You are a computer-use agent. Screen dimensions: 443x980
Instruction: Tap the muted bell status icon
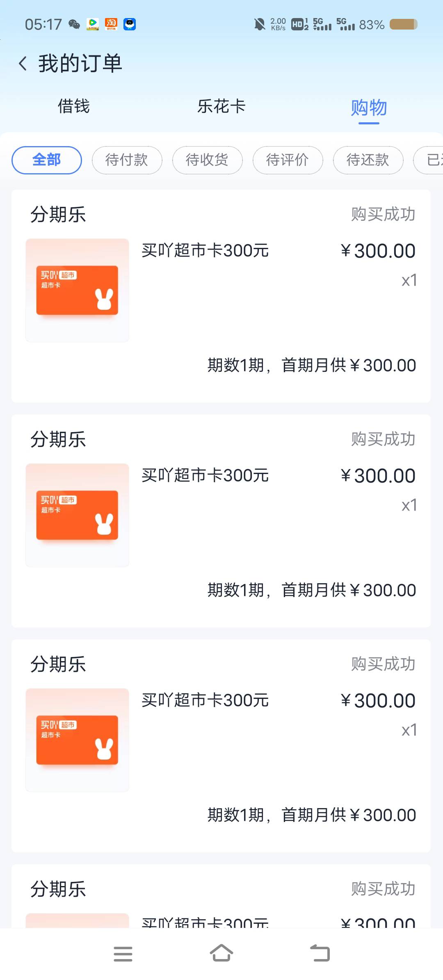(259, 25)
